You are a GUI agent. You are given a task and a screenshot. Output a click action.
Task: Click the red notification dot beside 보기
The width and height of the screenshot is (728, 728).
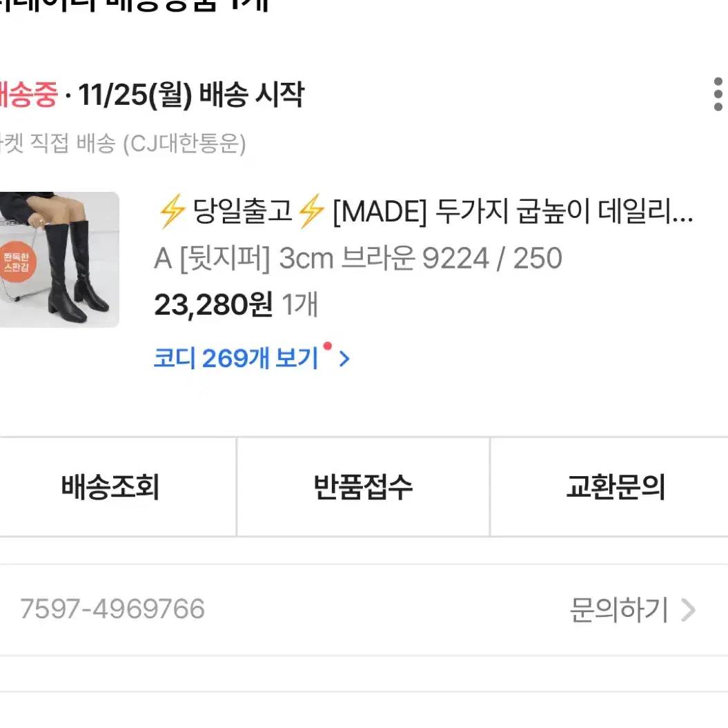click(x=327, y=346)
